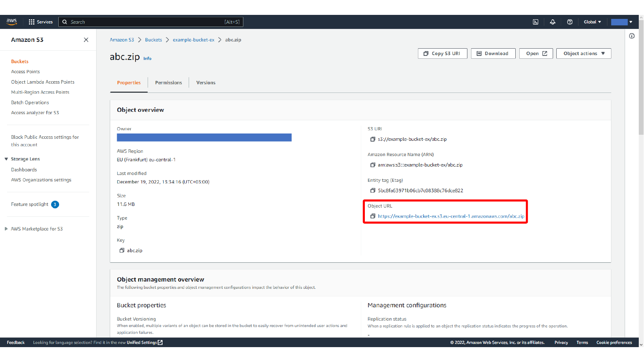This screenshot has height=362, width=644.
Task: Open the Object URL hyperlink
Action: [451, 216]
